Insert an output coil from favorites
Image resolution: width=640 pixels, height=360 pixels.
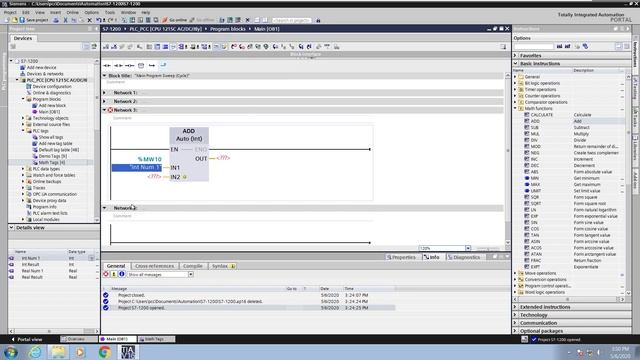point(129,65)
